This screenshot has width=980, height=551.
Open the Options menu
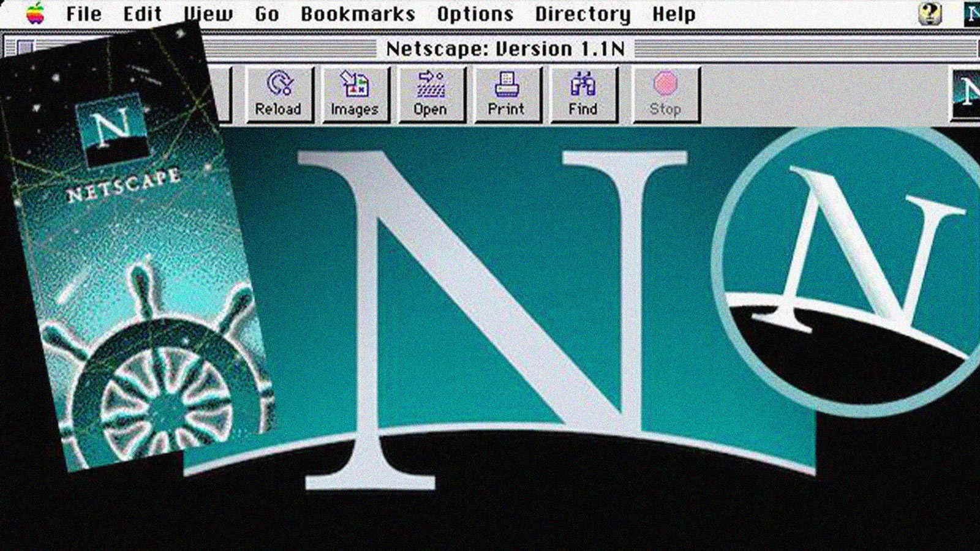coord(475,13)
